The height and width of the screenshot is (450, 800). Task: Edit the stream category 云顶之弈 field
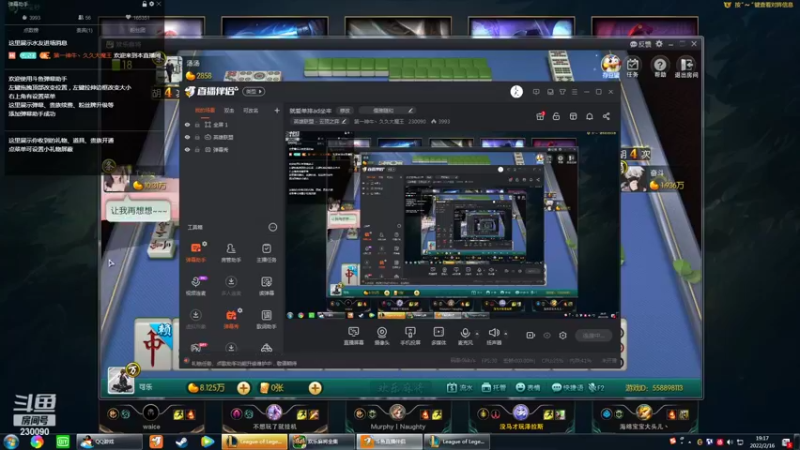320,121
